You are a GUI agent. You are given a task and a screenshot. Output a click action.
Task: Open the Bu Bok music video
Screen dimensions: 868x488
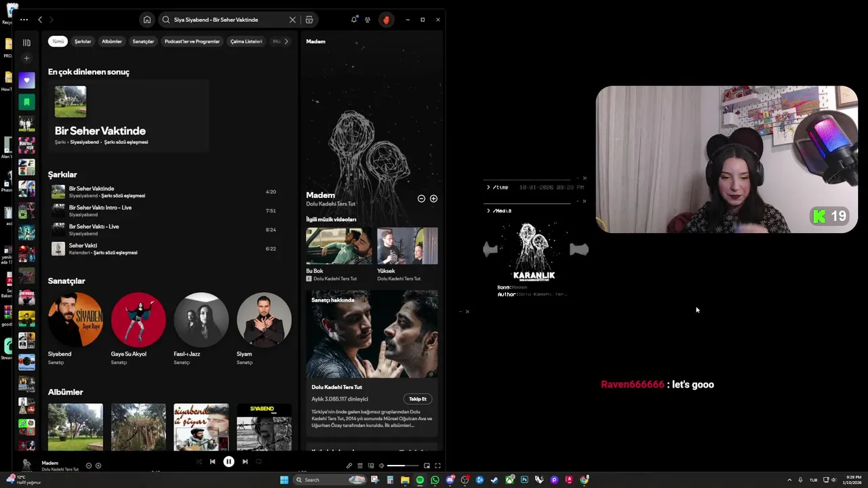(339, 255)
